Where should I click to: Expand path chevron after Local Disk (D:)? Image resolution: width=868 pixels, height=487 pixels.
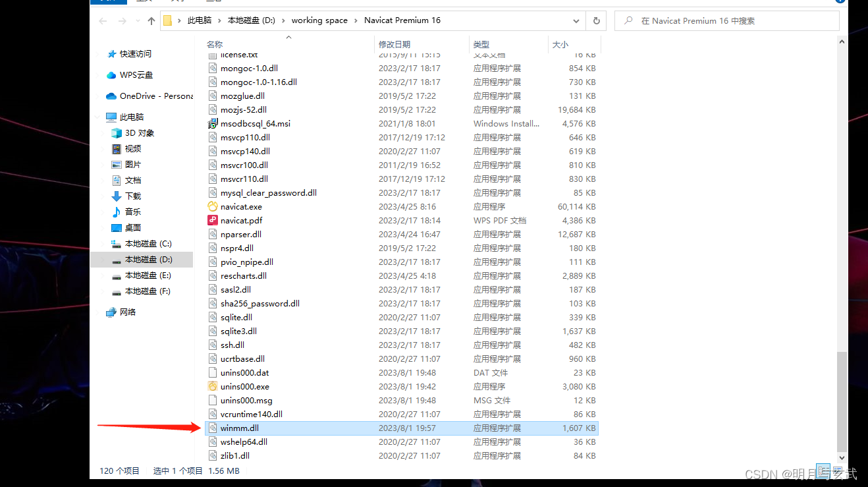tap(283, 20)
